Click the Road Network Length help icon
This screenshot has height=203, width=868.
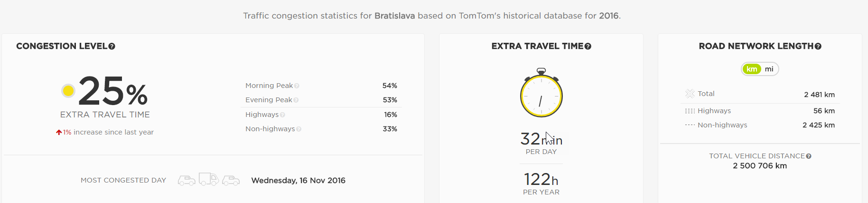tap(818, 47)
